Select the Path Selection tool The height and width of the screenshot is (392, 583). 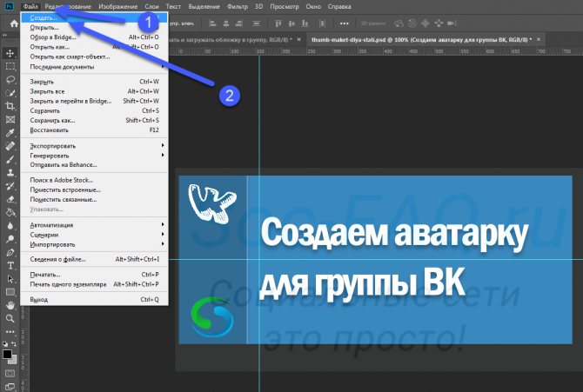[x=10, y=279]
